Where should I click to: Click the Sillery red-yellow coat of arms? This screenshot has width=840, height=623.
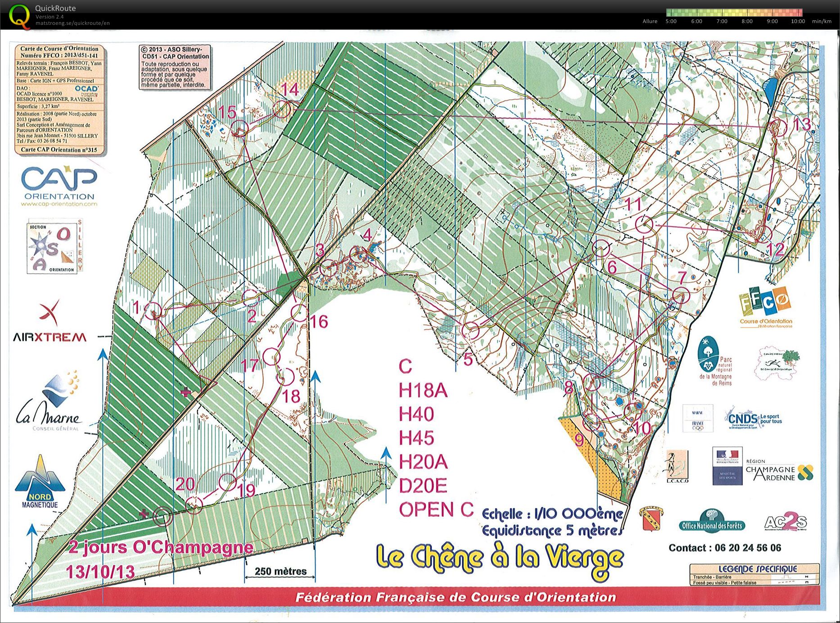pos(651,519)
